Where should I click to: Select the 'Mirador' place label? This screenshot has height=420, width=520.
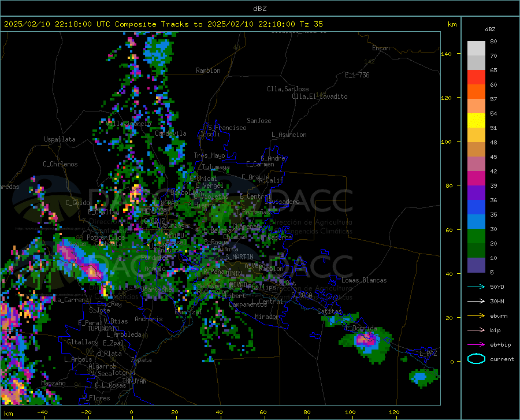[x=266, y=317]
